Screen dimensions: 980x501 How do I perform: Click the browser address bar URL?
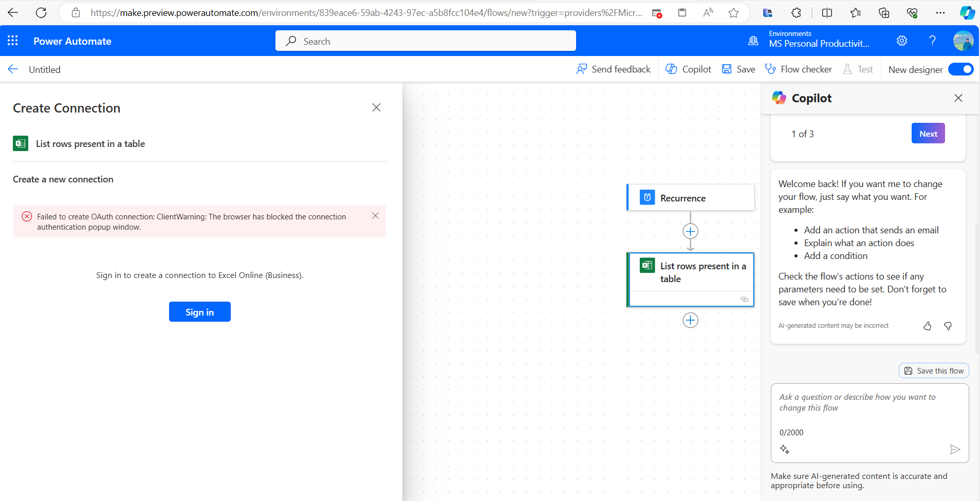(x=366, y=13)
